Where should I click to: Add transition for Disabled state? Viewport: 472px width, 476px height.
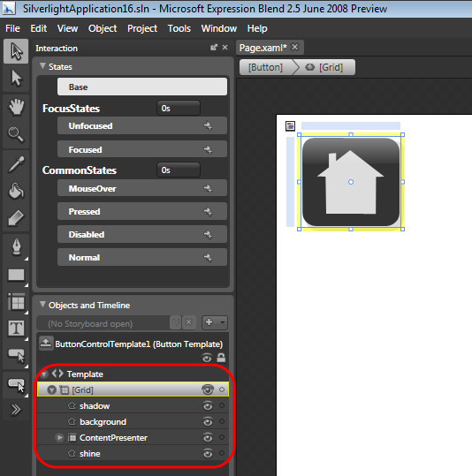[x=209, y=234]
